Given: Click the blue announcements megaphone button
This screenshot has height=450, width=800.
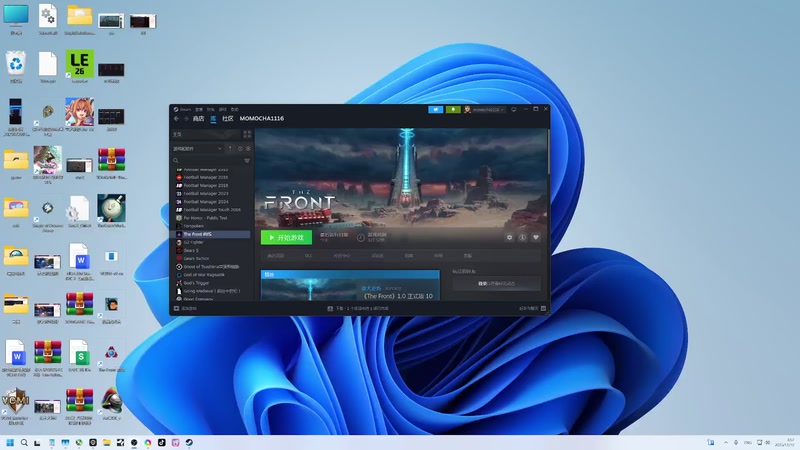Looking at the screenshot, I should point(435,109).
